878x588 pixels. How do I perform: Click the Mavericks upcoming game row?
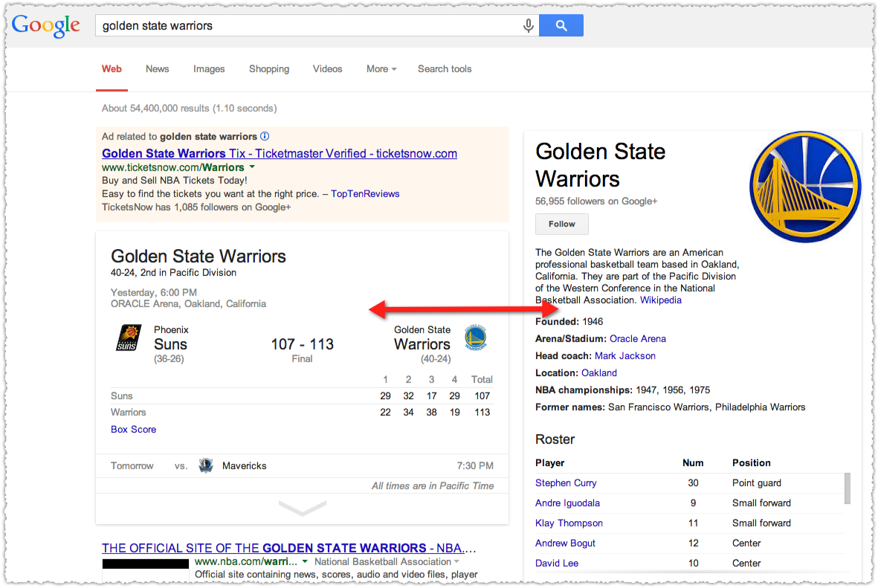point(303,466)
